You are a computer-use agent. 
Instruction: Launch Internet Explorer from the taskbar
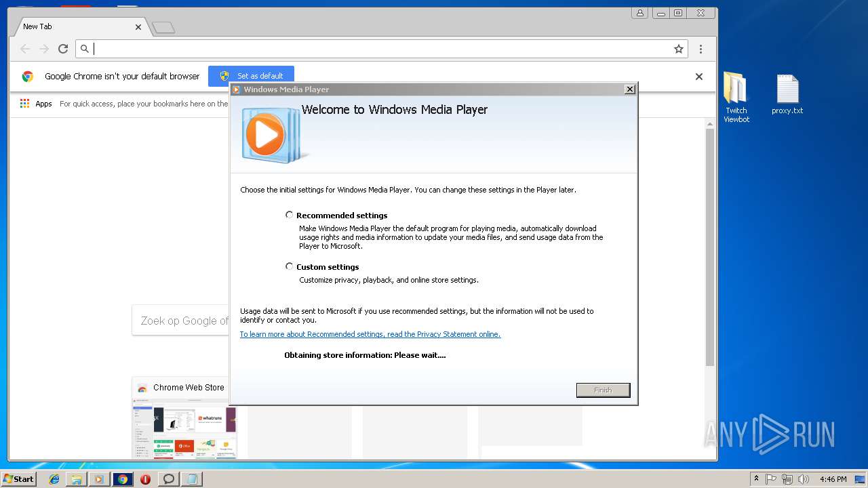[x=54, y=479]
